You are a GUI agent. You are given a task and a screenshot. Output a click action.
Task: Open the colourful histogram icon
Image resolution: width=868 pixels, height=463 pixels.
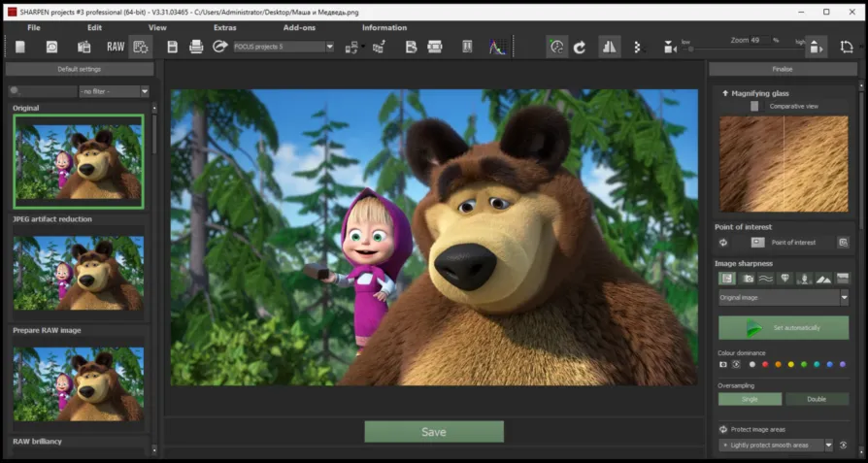[498, 47]
